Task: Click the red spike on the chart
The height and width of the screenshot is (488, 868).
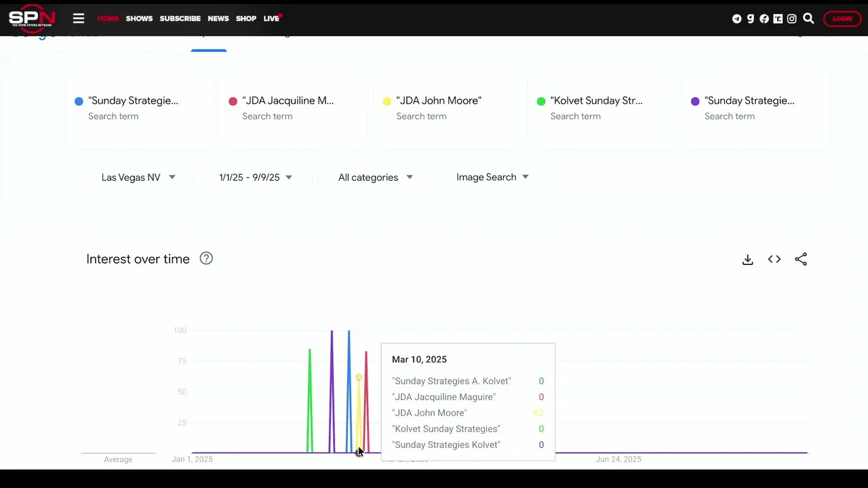Action: [366, 401]
